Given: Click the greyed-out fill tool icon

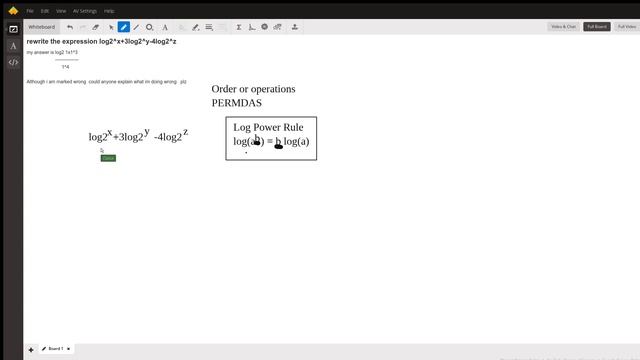Looking at the screenshot, I should click(182, 27).
